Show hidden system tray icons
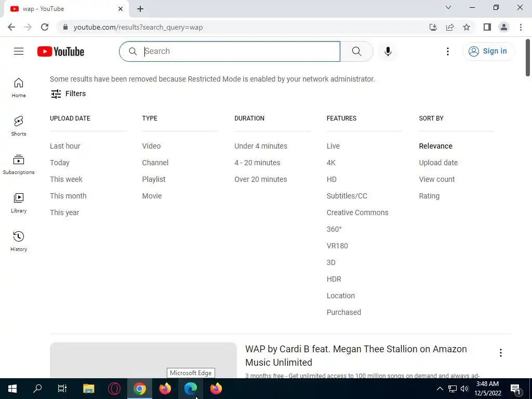 (x=440, y=389)
